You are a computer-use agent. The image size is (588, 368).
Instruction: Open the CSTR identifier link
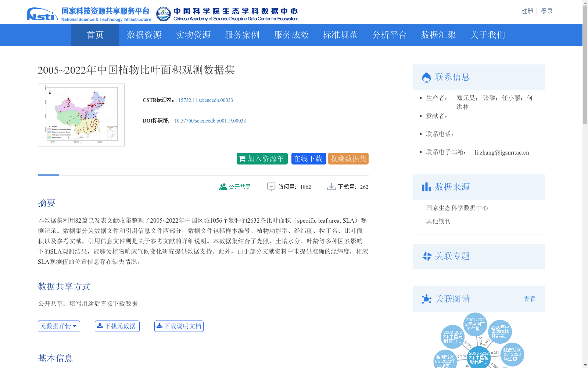206,100
